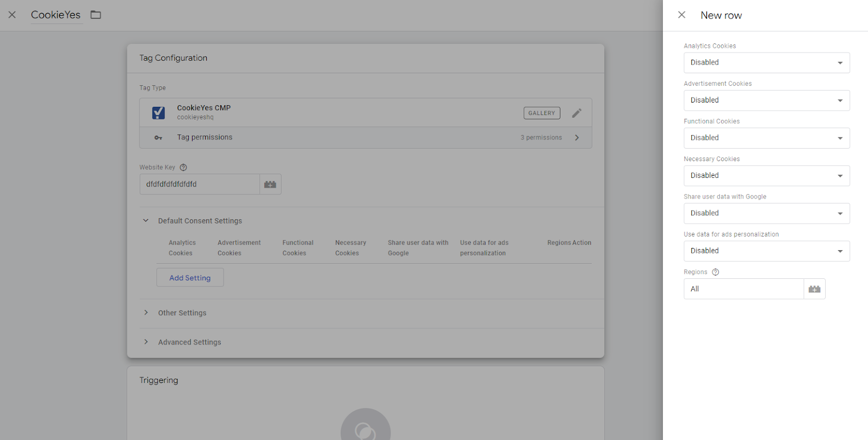Open Use data for ads personalization dropdown
The image size is (868, 440).
coord(767,251)
